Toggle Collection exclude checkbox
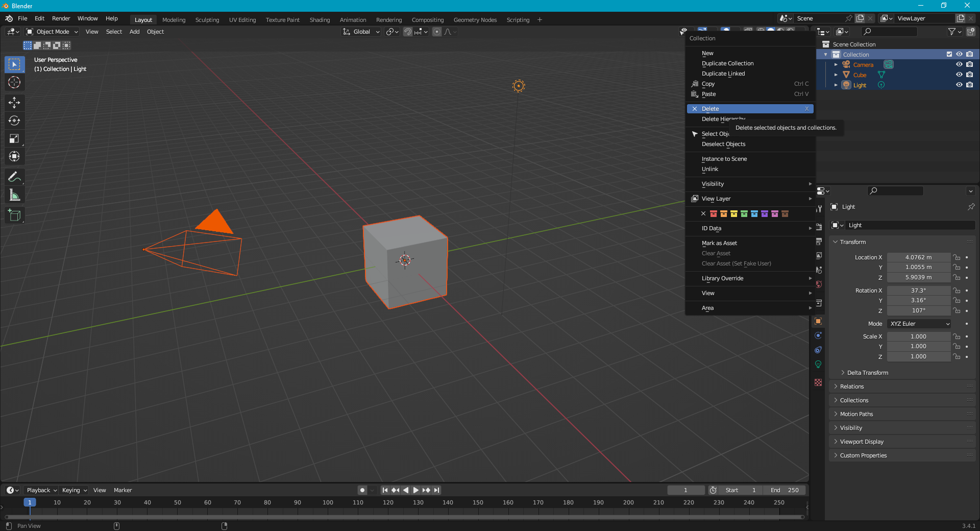 click(x=949, y=55)
